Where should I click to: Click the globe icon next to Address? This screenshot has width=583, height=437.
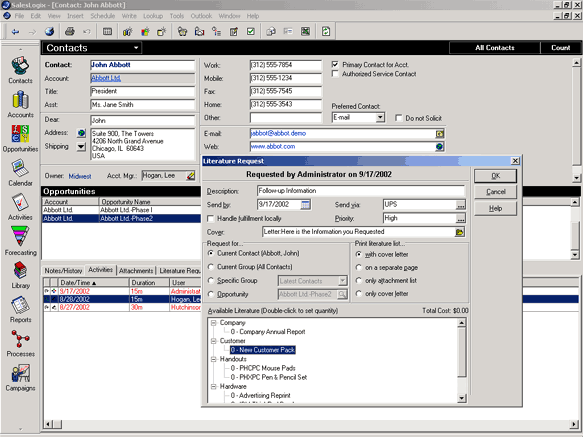click(x=81, y=133)
